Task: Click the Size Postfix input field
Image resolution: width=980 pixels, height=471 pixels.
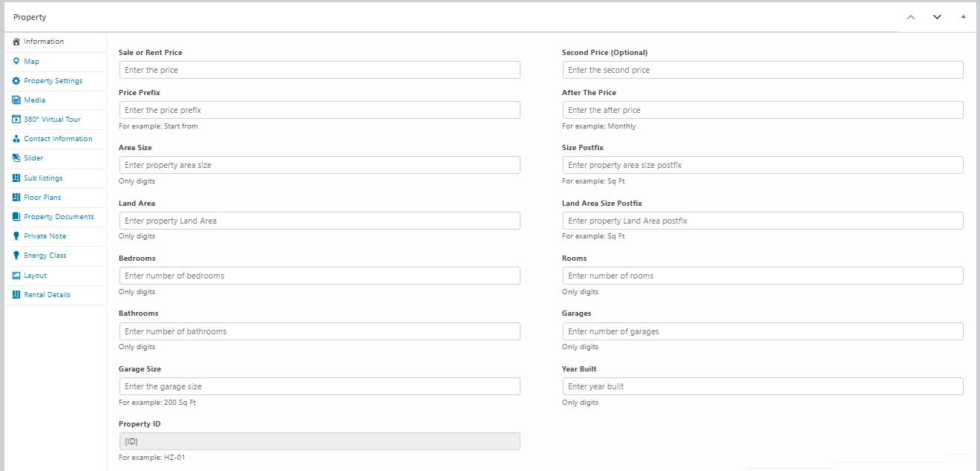Action: click(762, 165)
